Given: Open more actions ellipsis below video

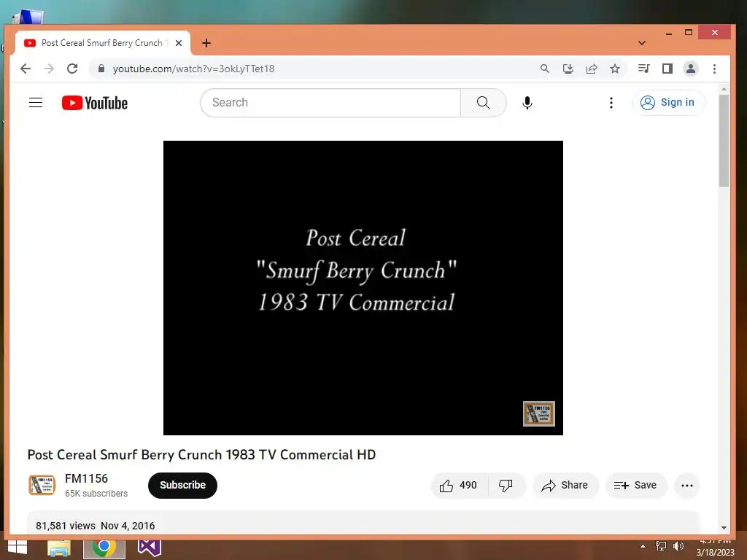Looking at the screenshot, I should (687, 485).
